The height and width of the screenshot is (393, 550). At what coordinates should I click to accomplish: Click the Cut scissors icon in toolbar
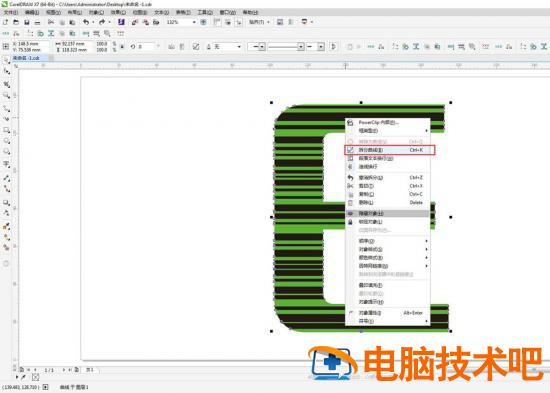(51, 22)
